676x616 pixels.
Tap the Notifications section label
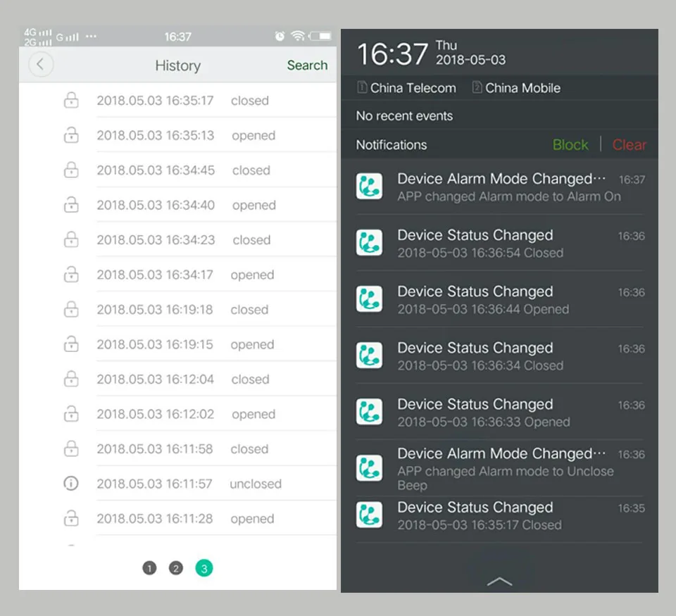pos(391,145)
